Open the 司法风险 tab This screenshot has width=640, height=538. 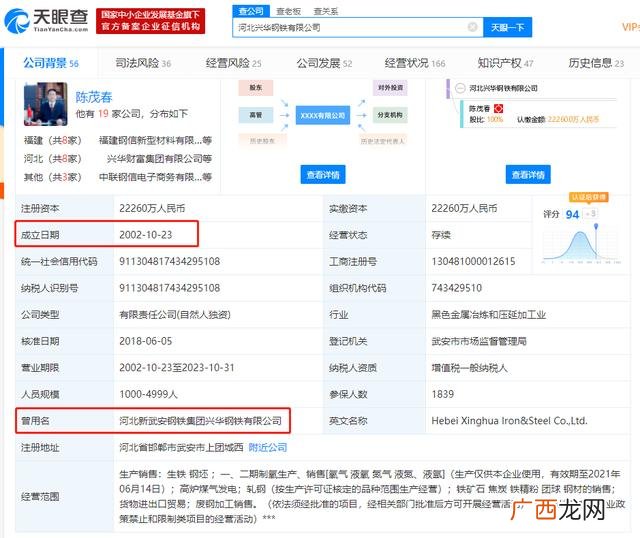coord(143,63)
